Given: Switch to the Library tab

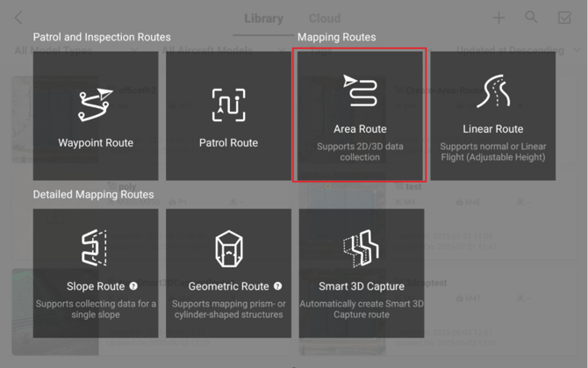Looking at the screenshot, I should (x=263, y=18).
